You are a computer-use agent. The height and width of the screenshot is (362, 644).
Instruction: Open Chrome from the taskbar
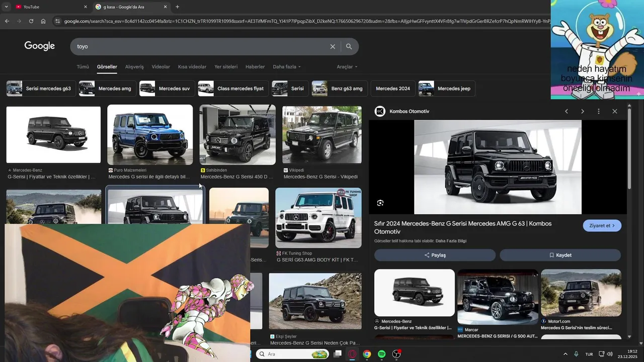367,354
